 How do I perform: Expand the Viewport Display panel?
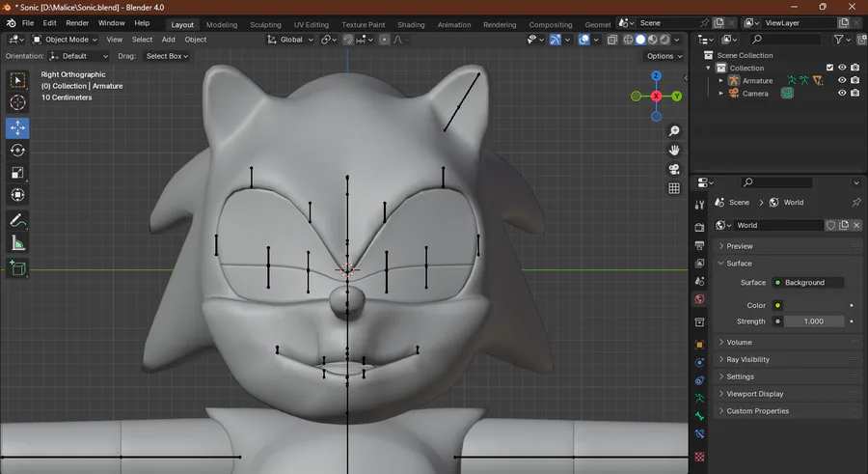(x=788, y=394)
